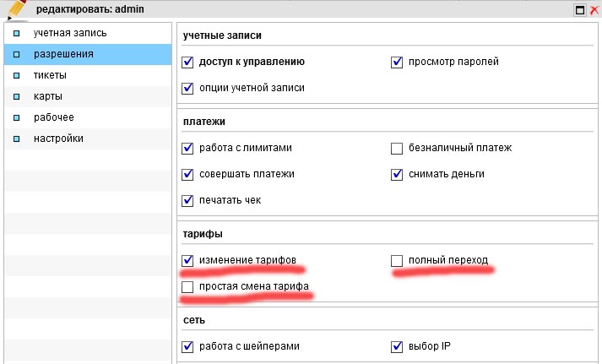Toggle 'работа с шейперами' checkbox
The image size is (602, 364).
(188, 346)
